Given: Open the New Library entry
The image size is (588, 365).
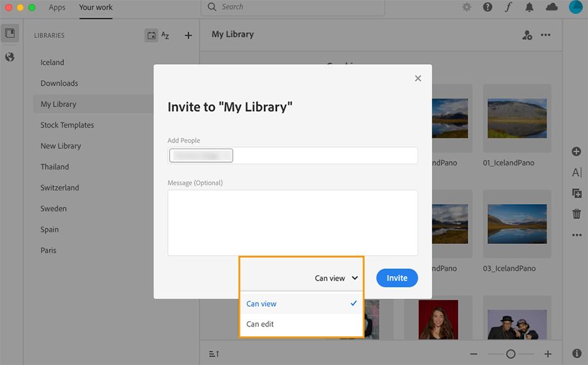Looking at the screenshot, I should tap(61, 146).
